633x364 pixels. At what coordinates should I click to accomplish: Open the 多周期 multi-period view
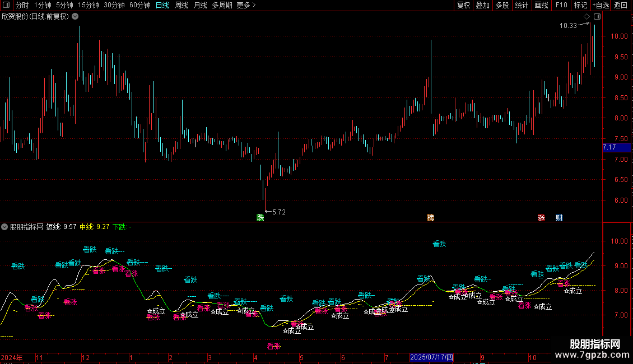tap(222, 5)
